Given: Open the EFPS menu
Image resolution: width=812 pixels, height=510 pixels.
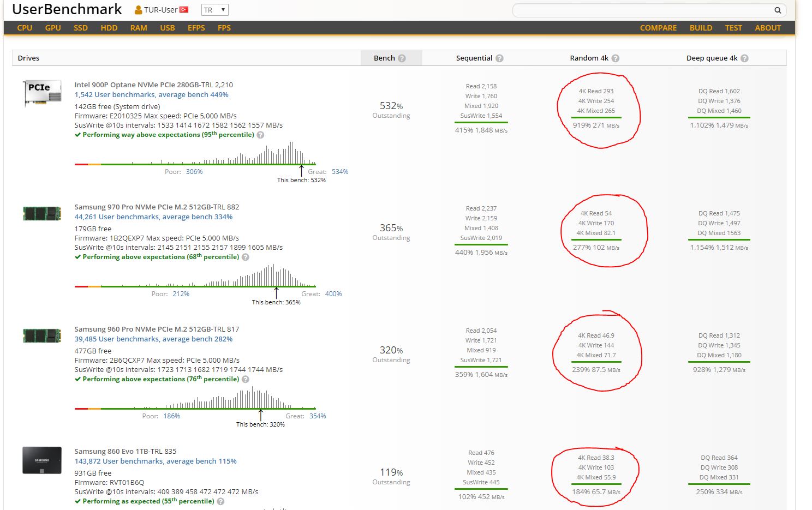Looking at the screenshot, I should [x=196, y=28].
